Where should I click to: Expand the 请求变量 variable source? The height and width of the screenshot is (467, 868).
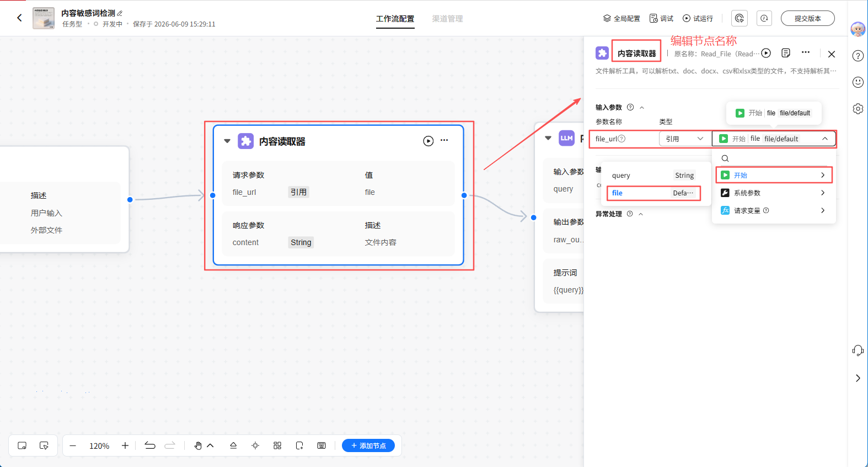[774, 210]
